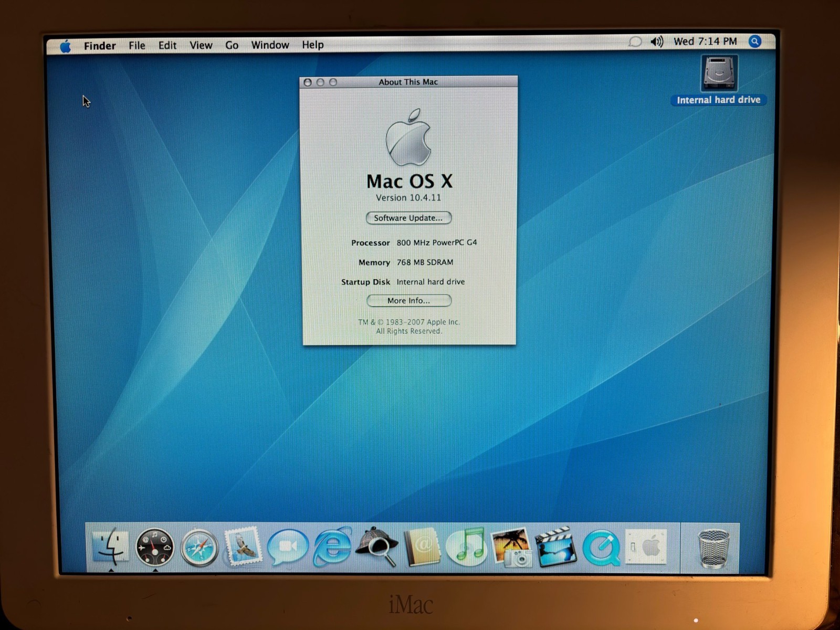Open Internet Explorer in the dock
Screen dimensions: 840x630
[x=332, y=548]
